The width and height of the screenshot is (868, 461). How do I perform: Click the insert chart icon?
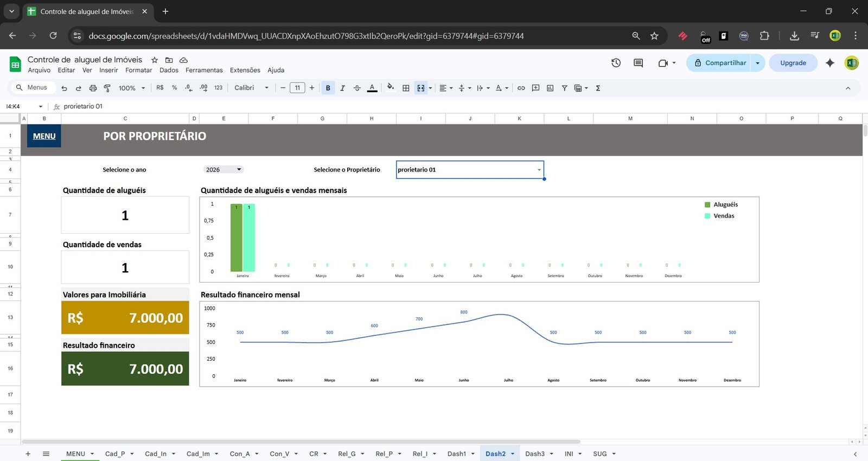(x=550, y=88)
